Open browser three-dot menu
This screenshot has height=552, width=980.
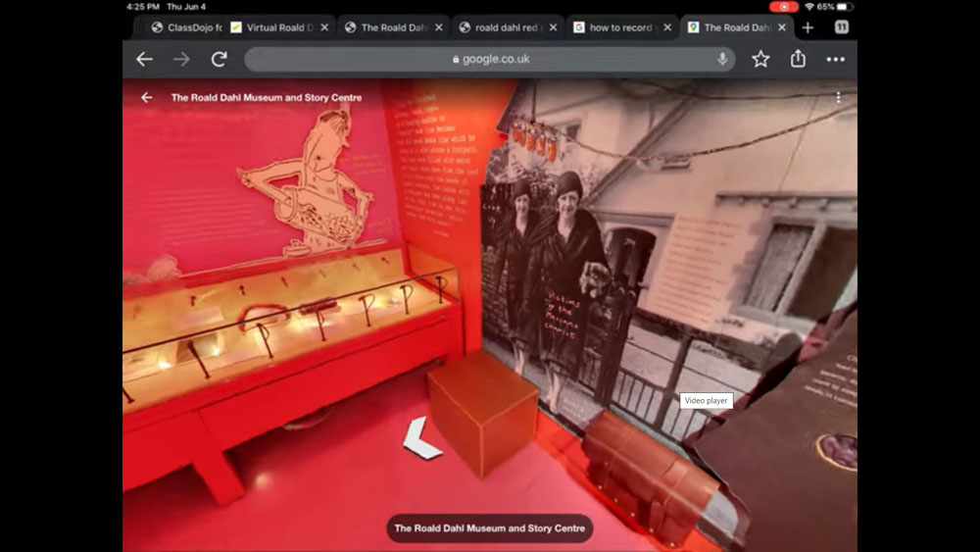[836, 60]
